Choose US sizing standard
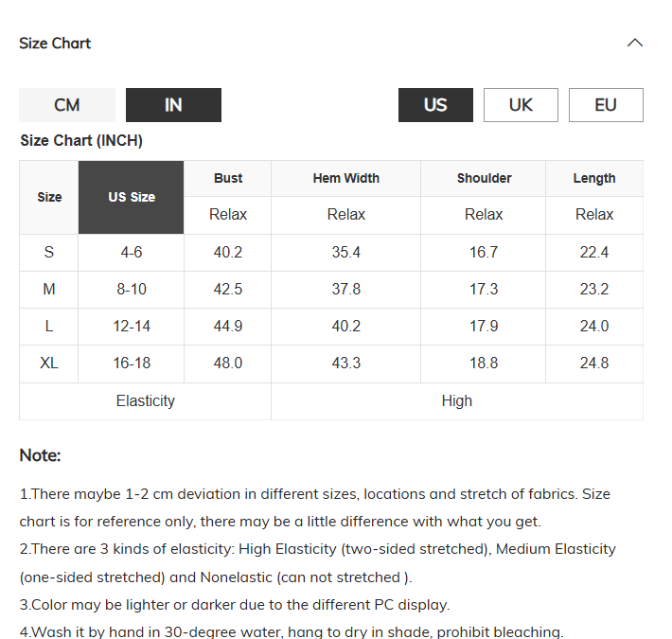Screen dimensions: 672x639 tap(435, 105)
